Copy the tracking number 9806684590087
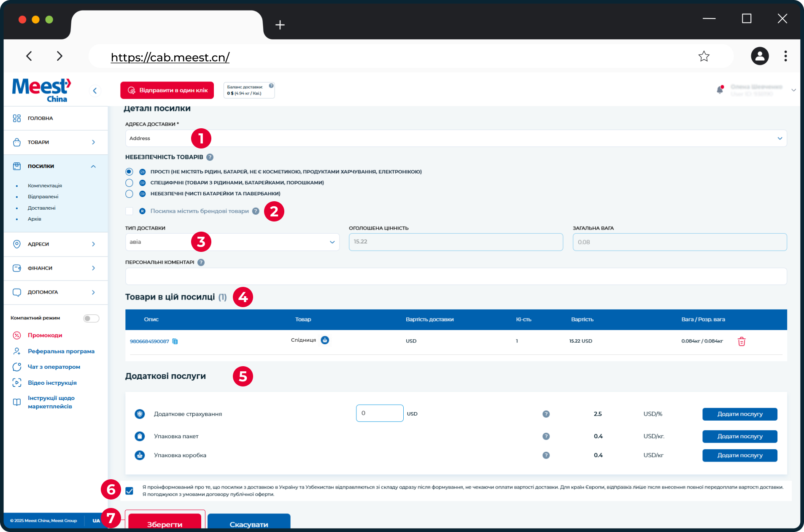The width and height of the screenshot is (804, 532). pyautogui.click(x=175, y=341)
